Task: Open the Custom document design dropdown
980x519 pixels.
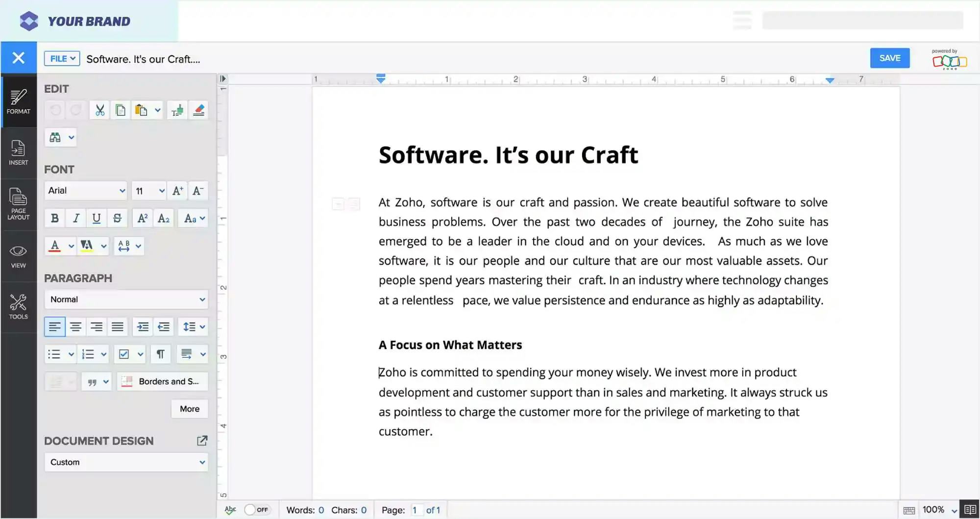Action: (x=126, y=462)
